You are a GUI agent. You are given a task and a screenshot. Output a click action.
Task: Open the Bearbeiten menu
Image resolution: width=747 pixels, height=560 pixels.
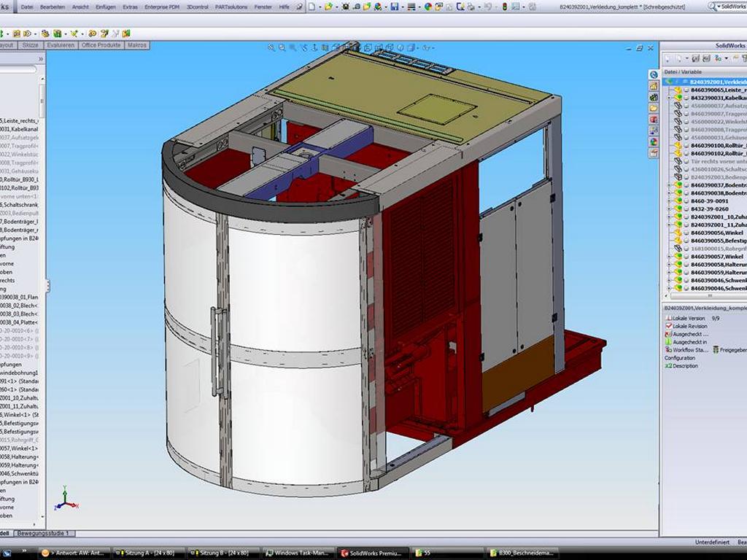53,7
